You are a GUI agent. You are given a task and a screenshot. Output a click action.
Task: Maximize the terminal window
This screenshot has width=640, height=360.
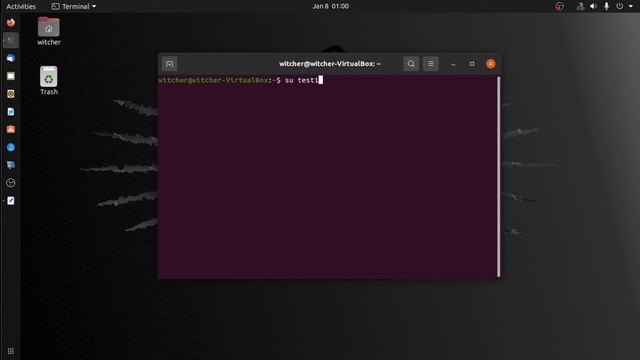point(472,64)
